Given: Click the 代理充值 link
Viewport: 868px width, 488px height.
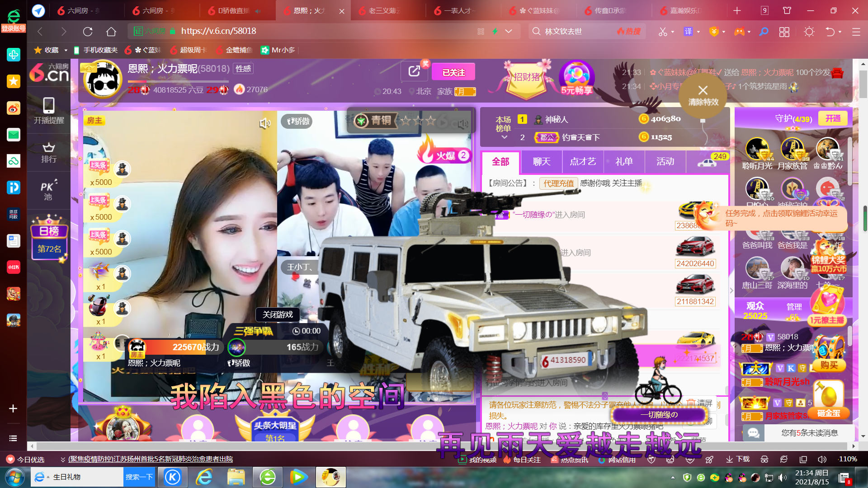Looking at the screenshot, I should tap(558, 183).
